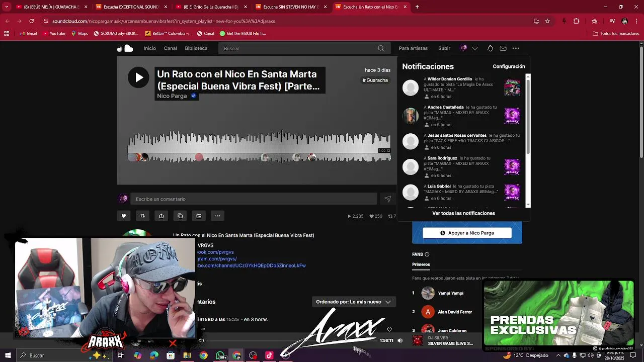
Task: Toggle the notifications bell icon
Action: 490,48
